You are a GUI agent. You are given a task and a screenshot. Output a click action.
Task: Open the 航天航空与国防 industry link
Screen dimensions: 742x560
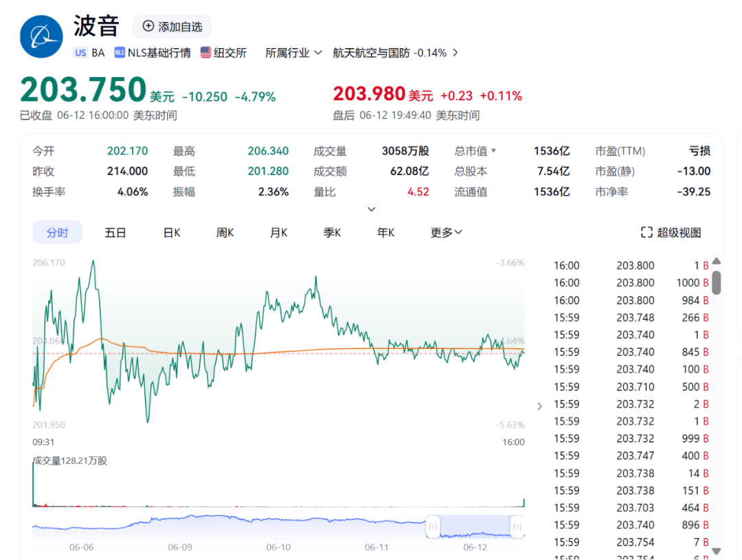pyautogui.click(x=371, y=52)
